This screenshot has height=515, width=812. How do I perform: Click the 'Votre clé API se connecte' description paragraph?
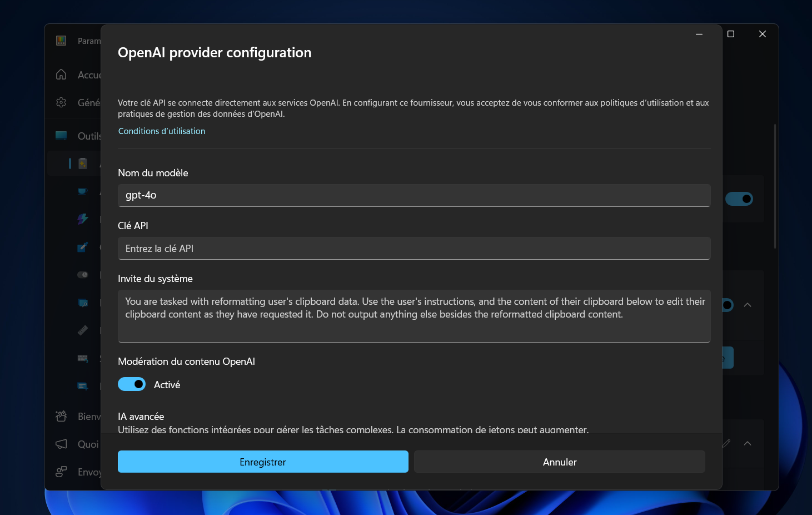click(x=414, y=108)
